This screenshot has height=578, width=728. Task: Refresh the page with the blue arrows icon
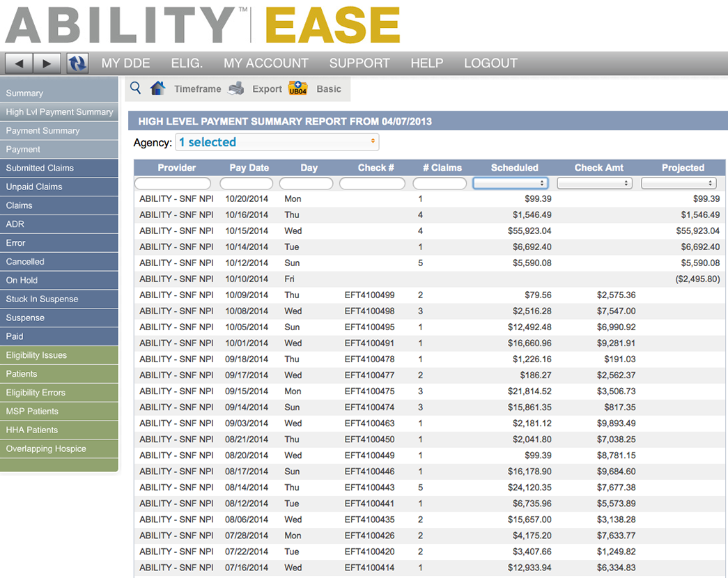coord(77,63)
